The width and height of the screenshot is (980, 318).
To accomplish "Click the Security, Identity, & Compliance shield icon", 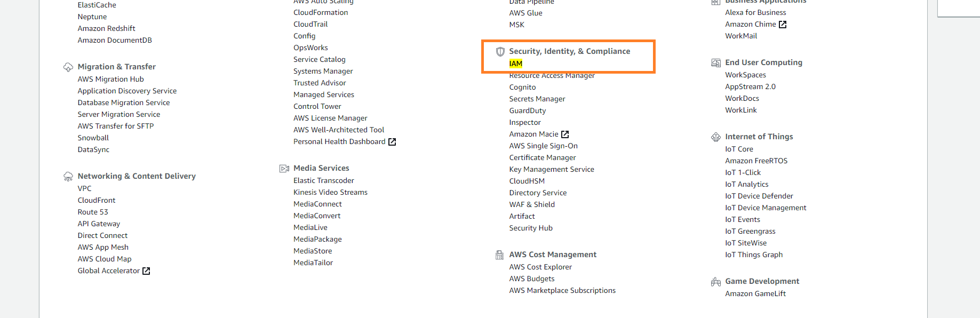I will (500, 52).
